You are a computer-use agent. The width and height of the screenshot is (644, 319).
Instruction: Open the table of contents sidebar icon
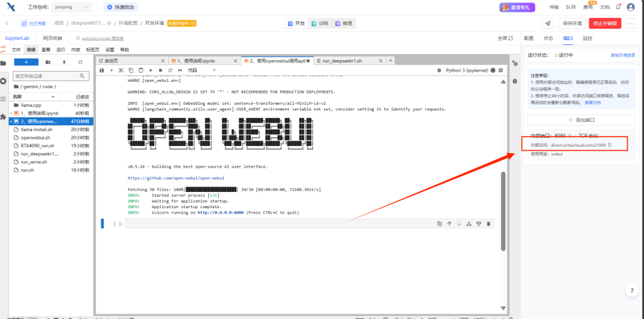(x=4, y=99)
